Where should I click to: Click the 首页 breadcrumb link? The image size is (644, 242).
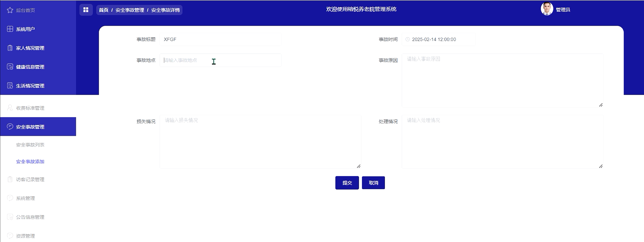[x=103, y=10]
